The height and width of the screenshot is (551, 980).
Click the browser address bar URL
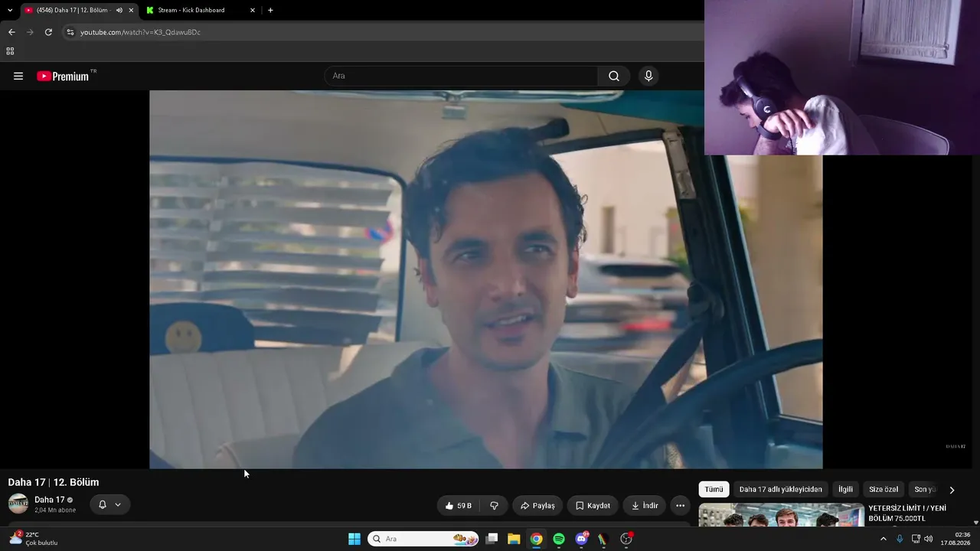click(x=140, y=32)
